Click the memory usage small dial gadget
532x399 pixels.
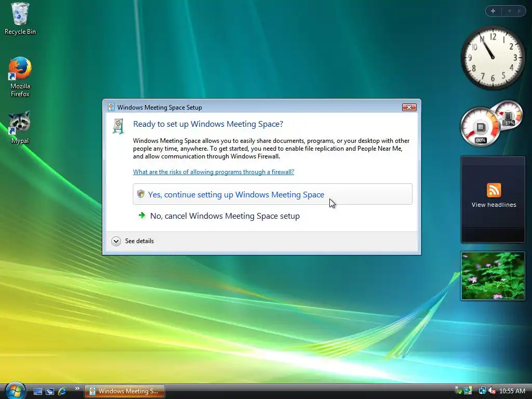[x=509, y=116]
